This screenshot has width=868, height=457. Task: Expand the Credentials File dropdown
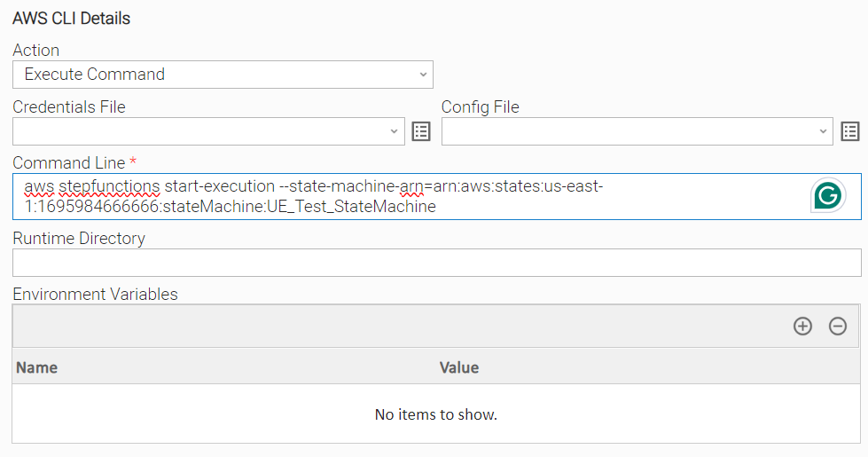point(208,131)
